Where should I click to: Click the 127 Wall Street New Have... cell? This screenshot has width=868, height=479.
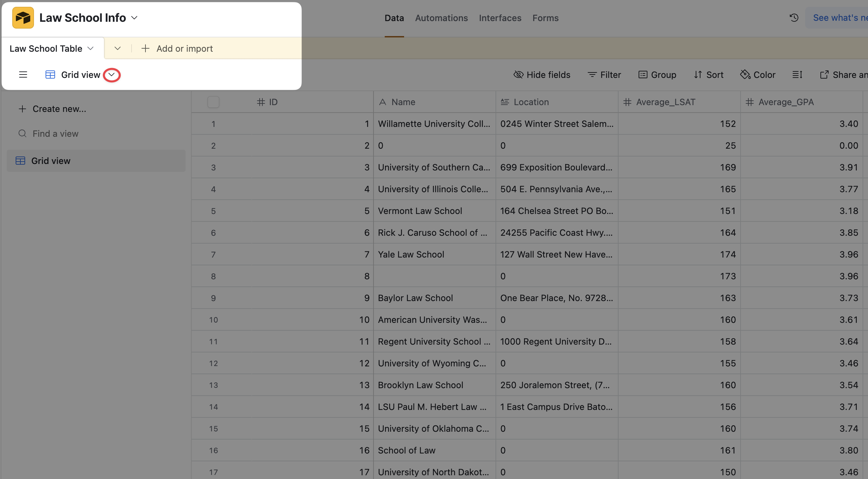pyautogui.click(x=557, y=254)
